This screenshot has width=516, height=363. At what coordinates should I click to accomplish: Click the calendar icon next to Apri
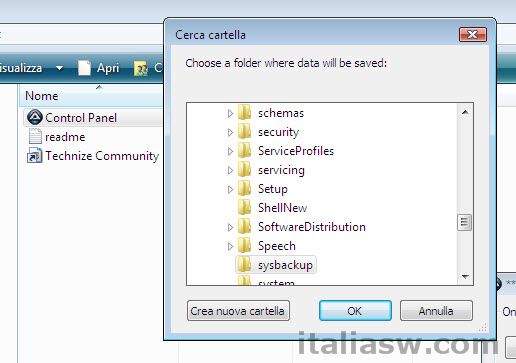coord(141,68)
